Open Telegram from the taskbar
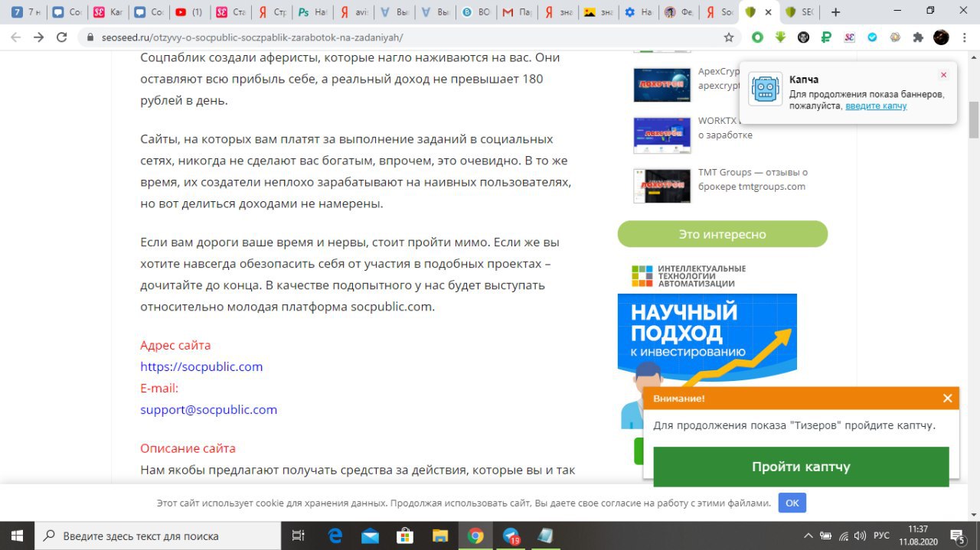This screenshot has height=550, width=980. pyautogui.click(x=511, y=535)
